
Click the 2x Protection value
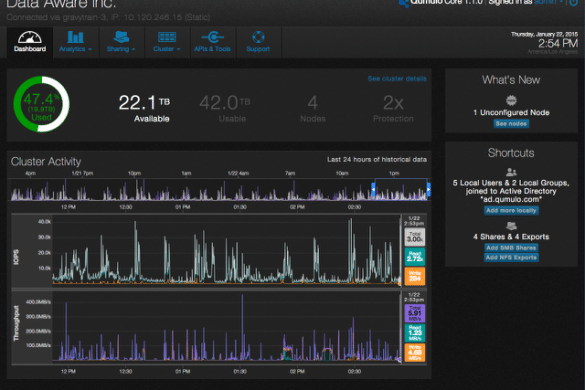point(393,103)
